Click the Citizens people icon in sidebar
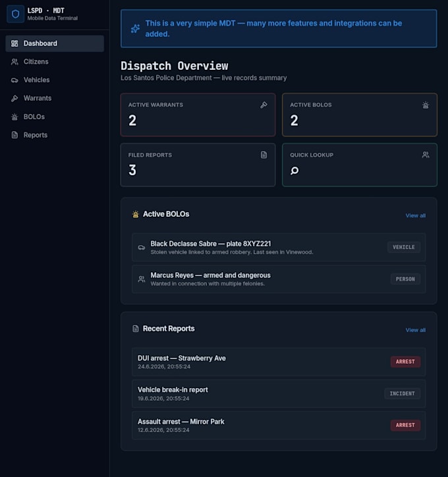Image resolution: width=448 pixels, height=477 pixels. 14,62
